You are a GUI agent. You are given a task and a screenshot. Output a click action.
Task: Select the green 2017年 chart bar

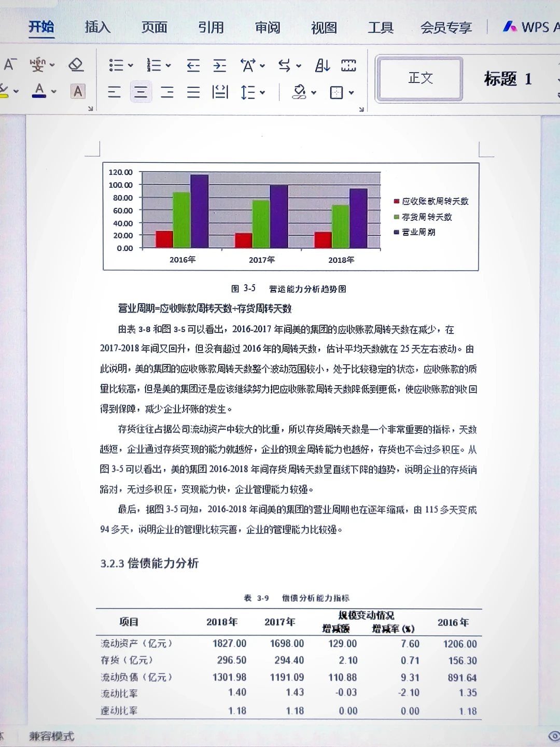point(261,224)
